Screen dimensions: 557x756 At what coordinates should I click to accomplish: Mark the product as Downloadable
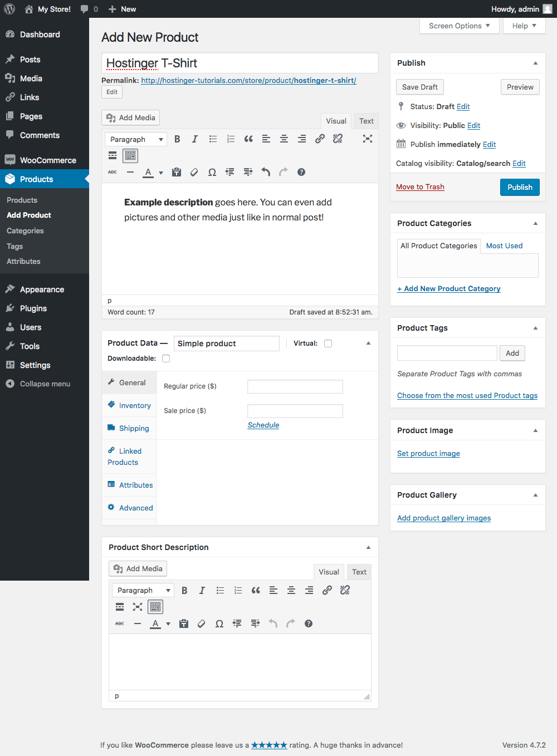(165, 358)
